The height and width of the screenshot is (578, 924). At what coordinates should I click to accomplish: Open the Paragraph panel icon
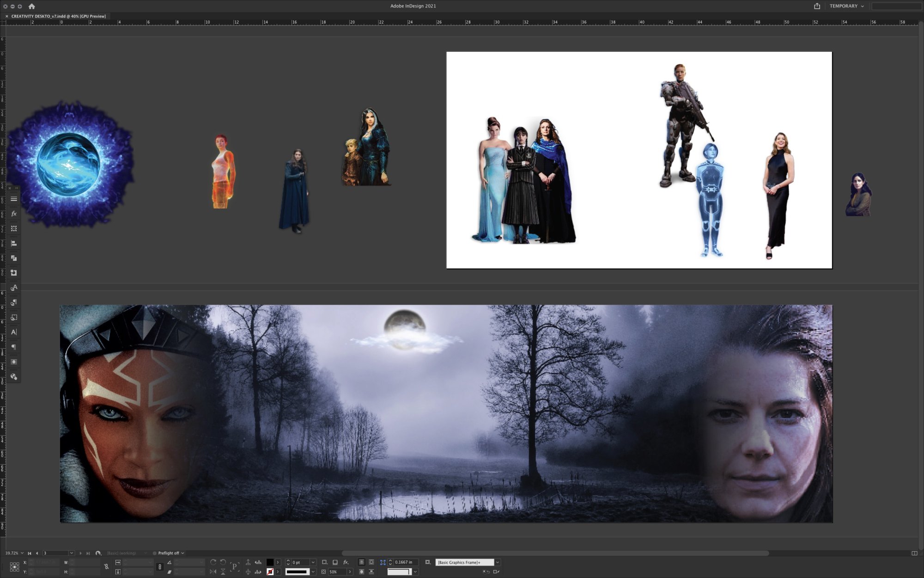[x=14, y=347]
